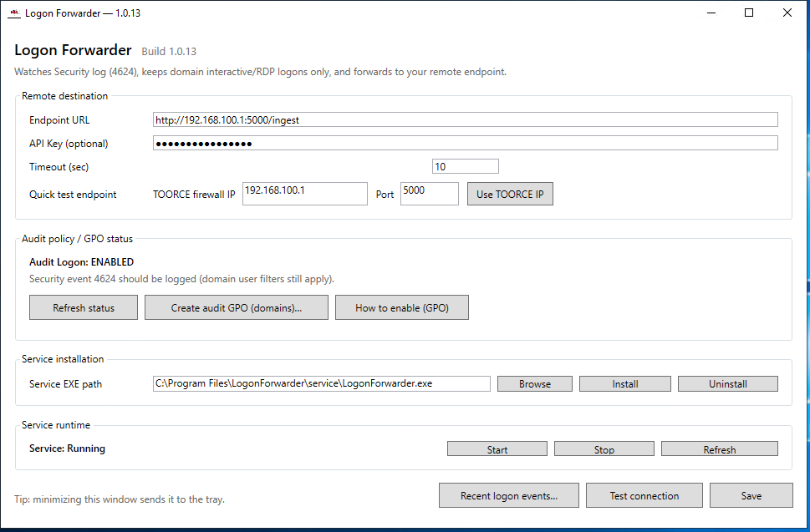Click the 'Timeout (sec)' label
Viewport: 810px width, 532px height.
[x=59, y=167]
